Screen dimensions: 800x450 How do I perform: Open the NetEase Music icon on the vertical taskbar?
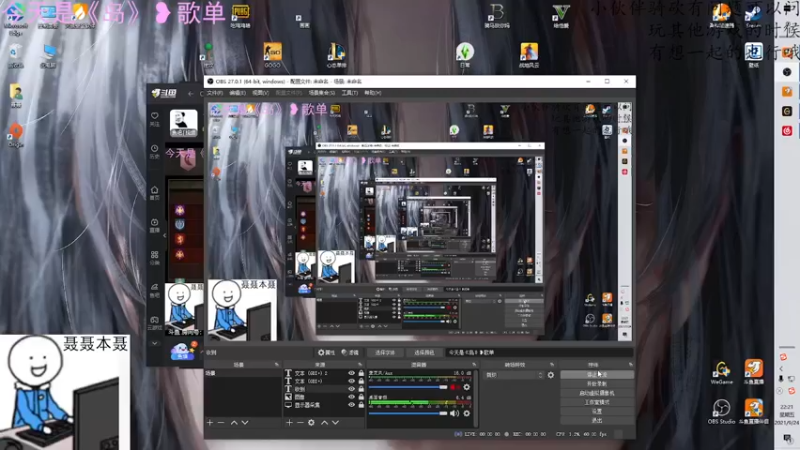(787, 131)
